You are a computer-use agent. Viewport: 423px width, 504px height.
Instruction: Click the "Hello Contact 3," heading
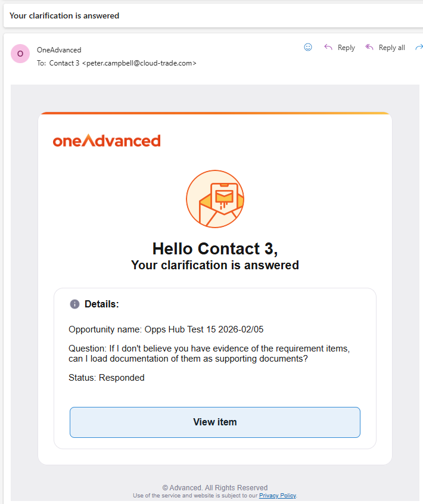[215, 248]
